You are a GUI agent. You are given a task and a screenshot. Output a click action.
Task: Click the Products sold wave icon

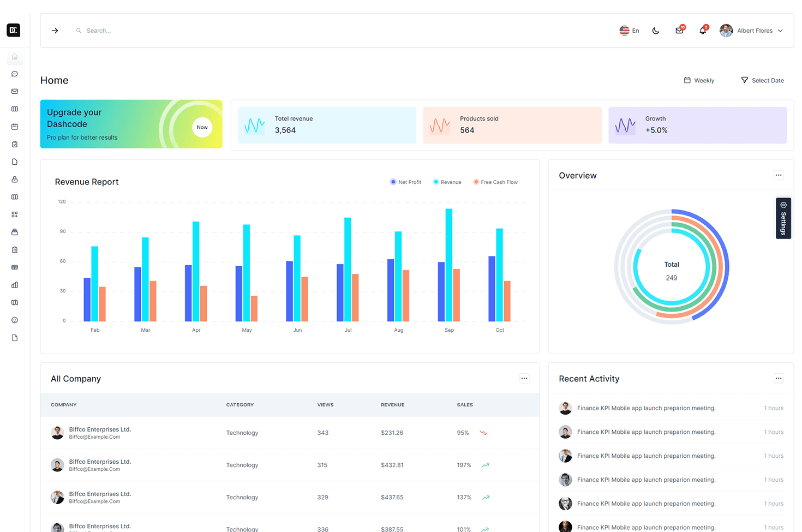[x=440, y=125]
